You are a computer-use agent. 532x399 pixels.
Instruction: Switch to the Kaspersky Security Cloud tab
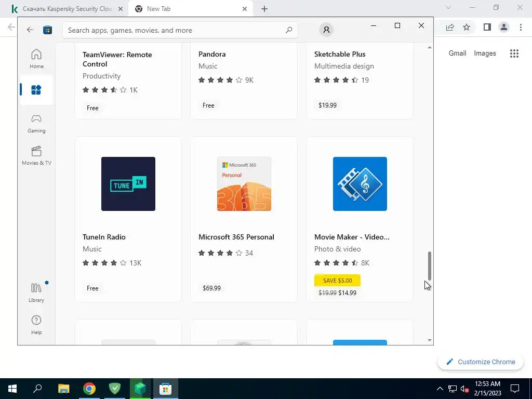(67, 9)
